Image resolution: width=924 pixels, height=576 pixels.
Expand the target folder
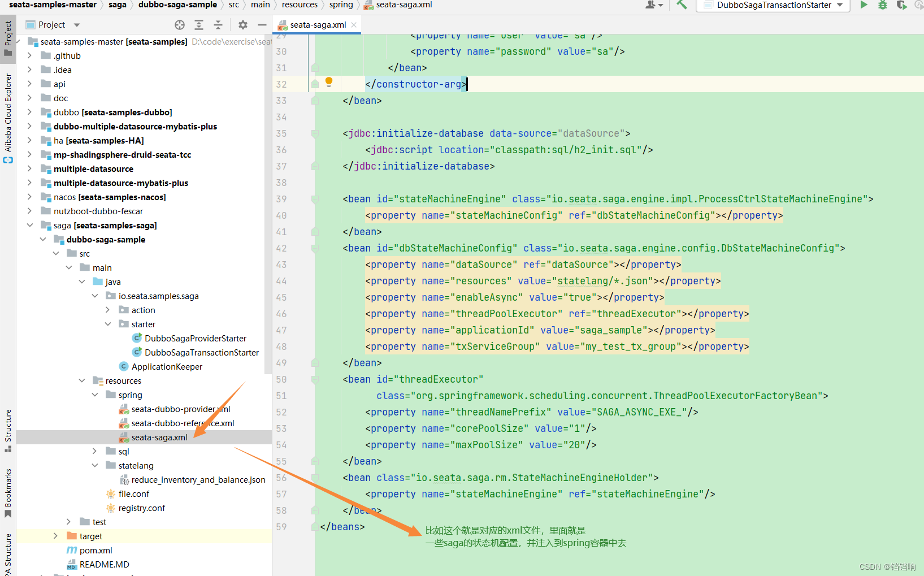tap(55, 536)
